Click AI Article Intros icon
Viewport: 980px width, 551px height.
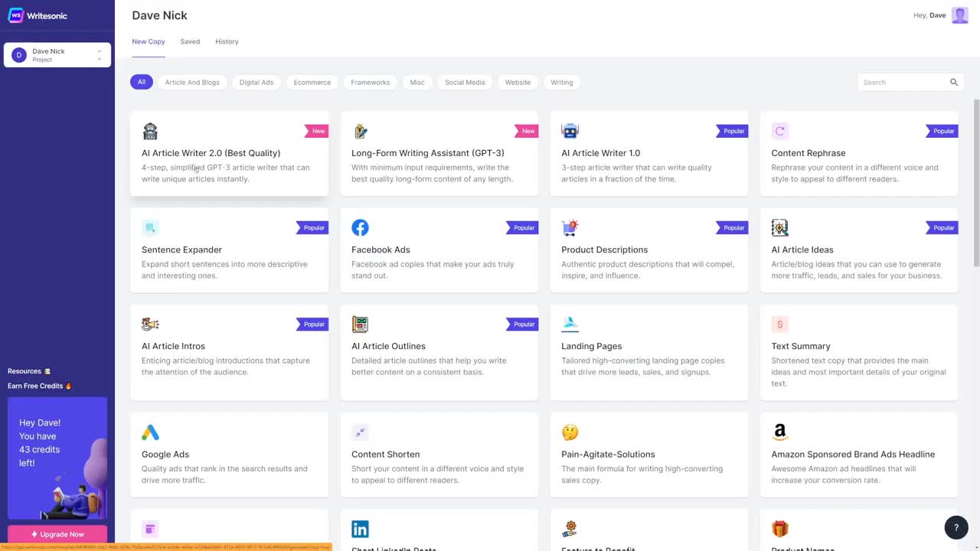pos(150,324)
